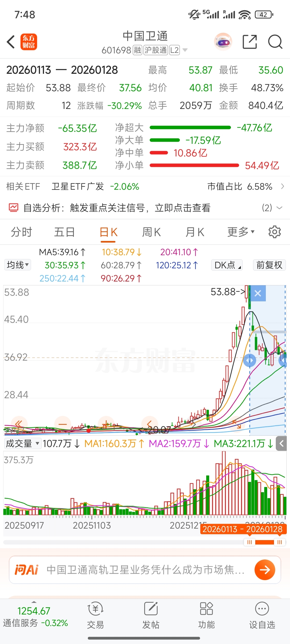This screenshot has height=644, width=290.
Task: Expand 自选分析 signals (2) chevron
Action: click(279, 208)
